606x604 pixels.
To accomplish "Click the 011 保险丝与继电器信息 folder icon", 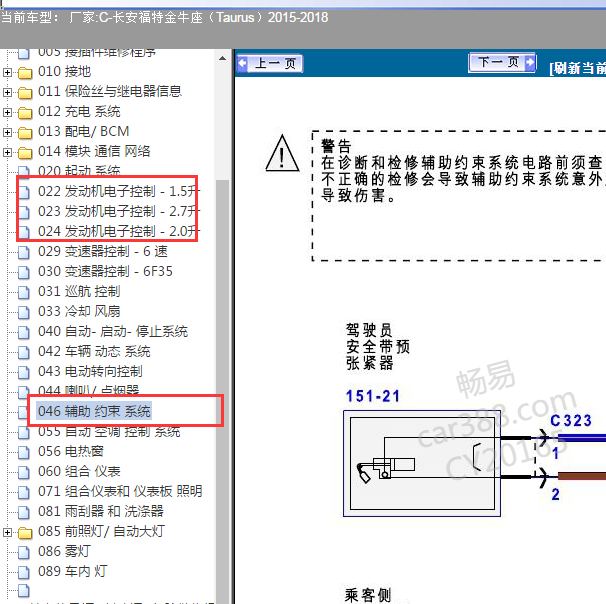I will coord(25,92).
